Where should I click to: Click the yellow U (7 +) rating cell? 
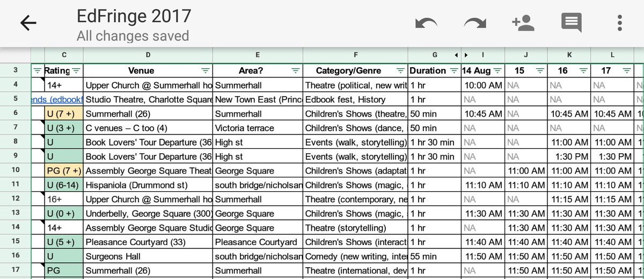64,113
